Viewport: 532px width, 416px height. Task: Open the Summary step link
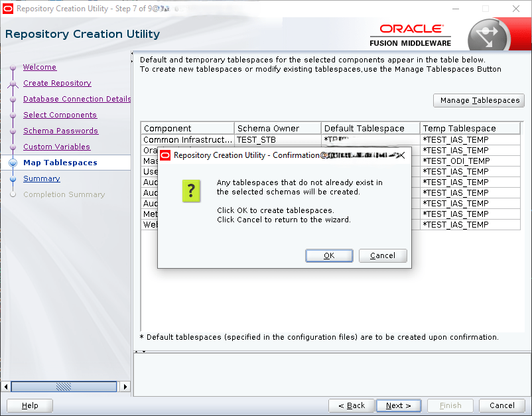[41, 178]
